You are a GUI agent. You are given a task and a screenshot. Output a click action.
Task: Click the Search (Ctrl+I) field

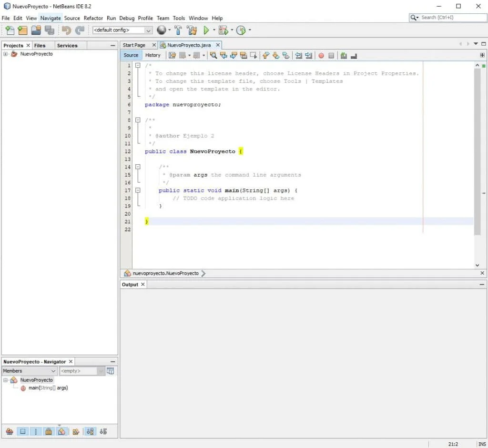tap(448, 18)
